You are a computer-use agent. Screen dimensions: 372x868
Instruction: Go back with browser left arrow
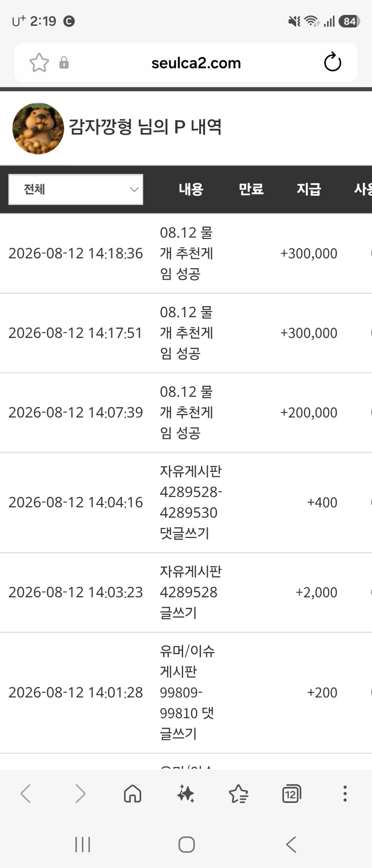(x=26, y=794)
